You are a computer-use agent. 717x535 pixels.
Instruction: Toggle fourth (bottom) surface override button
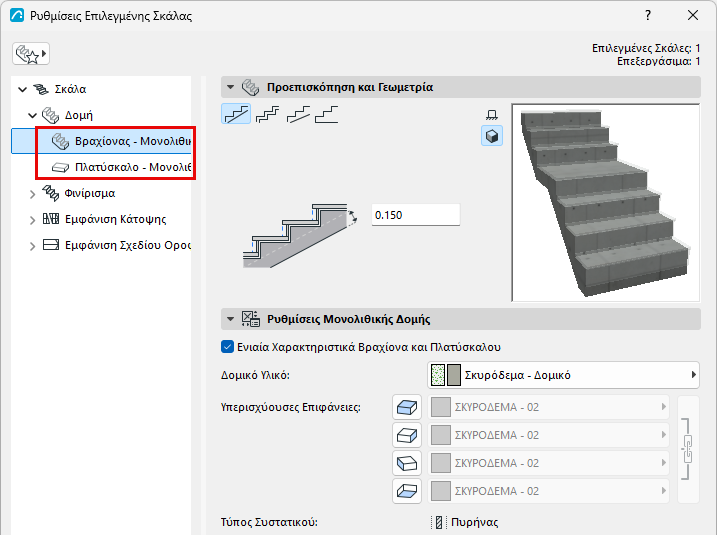(407, 491)
